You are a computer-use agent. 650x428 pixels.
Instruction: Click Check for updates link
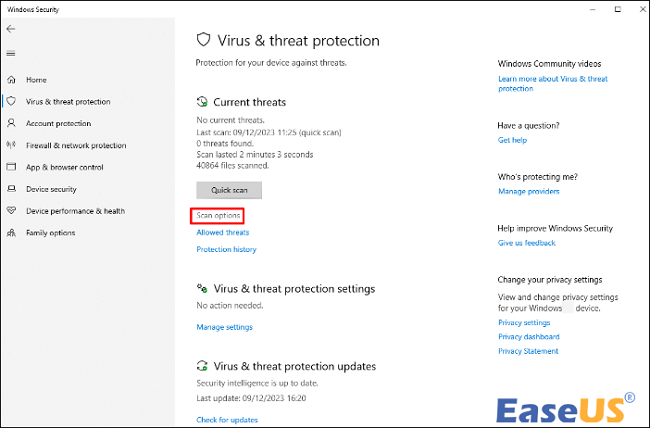(227, 419)
